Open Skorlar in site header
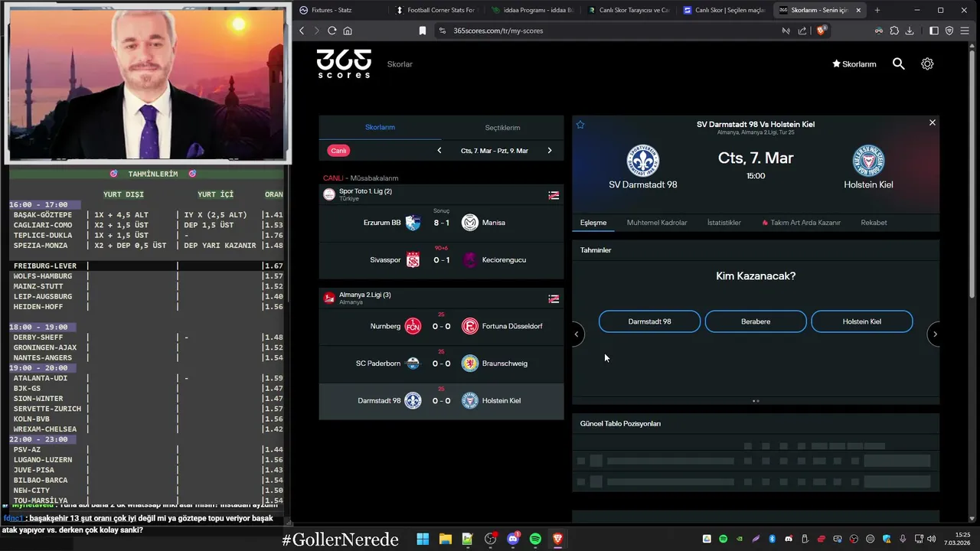The image size is (980, 551). click(400, 64)
